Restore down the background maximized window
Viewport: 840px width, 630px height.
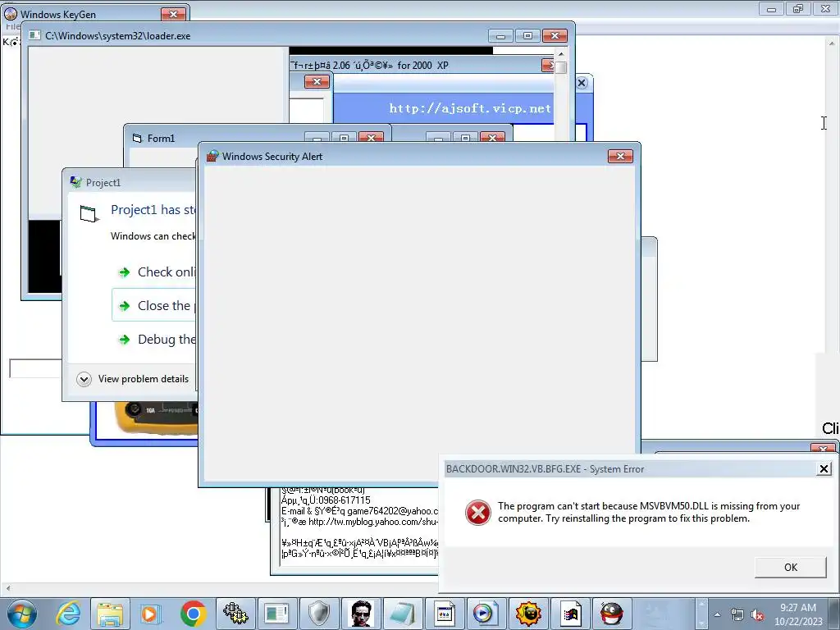coord(798,8)
